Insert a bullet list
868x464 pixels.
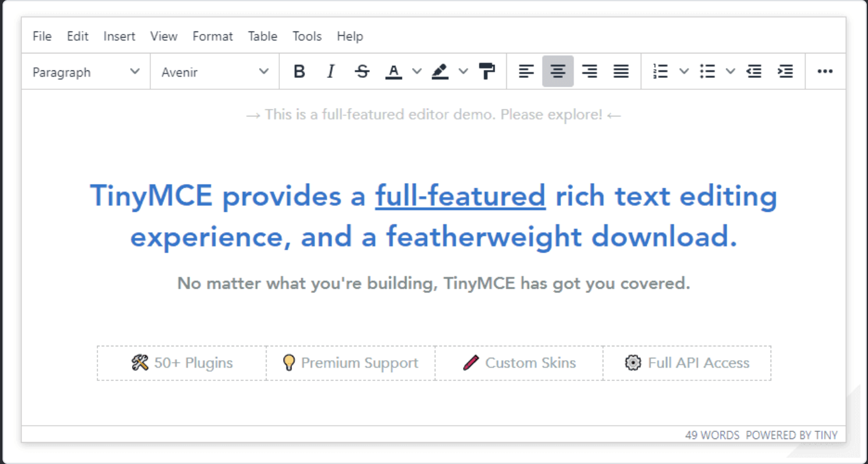click(x=708, y=72)
